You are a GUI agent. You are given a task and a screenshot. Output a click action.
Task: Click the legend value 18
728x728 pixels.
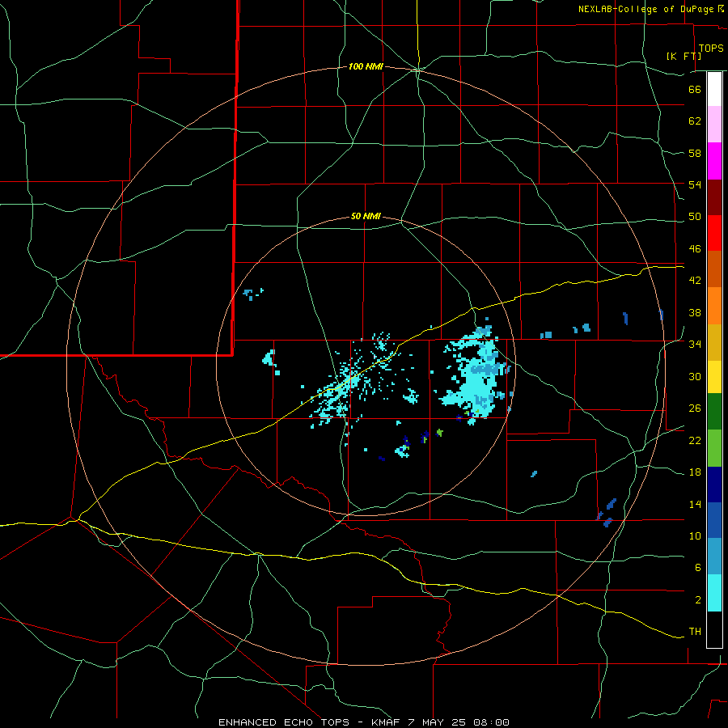click(x=695, y=472)
